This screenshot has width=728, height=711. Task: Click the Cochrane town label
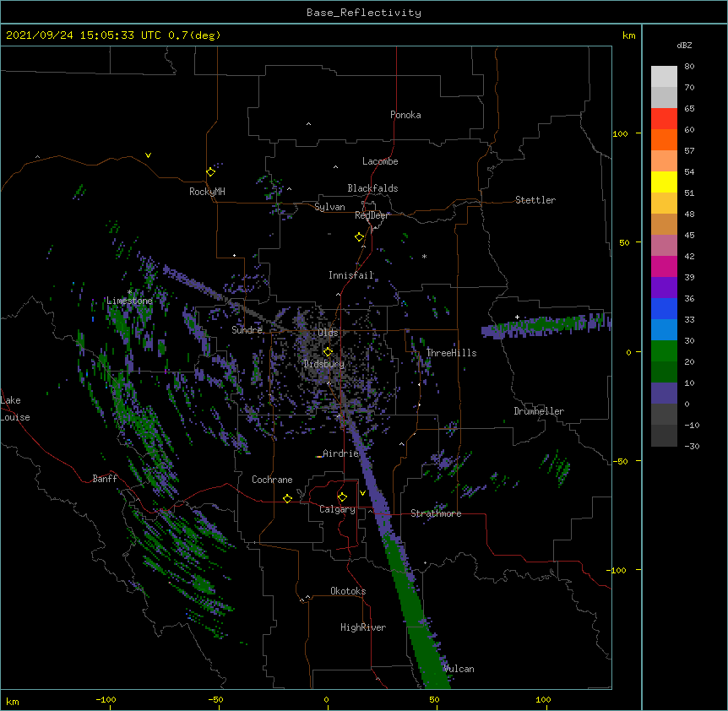[x=272, y=480]
